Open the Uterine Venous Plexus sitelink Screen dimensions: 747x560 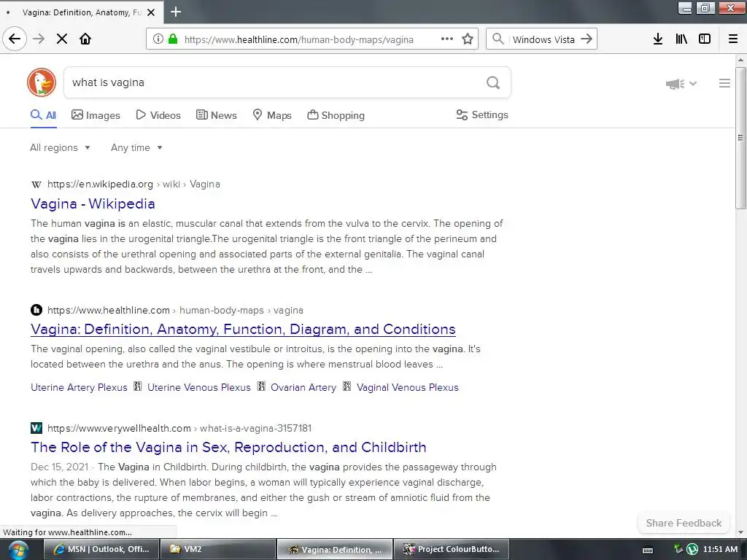[198, 388]
